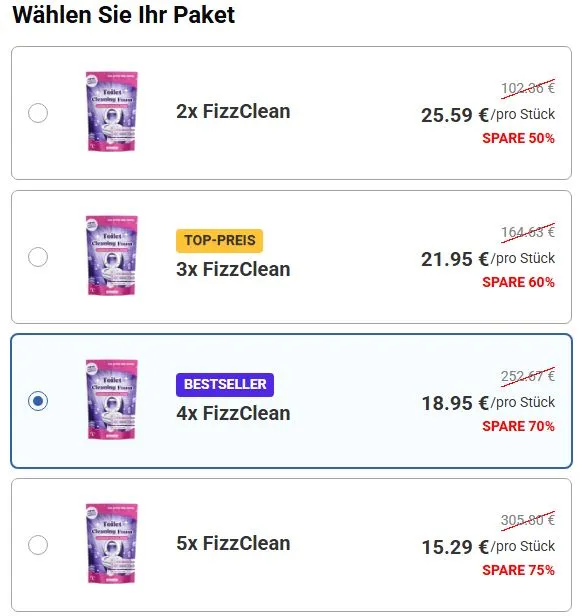This screenshot has width=583, height=616.
Task: Click the 5x FizzClean label
Action: click(x=233, y=544)
